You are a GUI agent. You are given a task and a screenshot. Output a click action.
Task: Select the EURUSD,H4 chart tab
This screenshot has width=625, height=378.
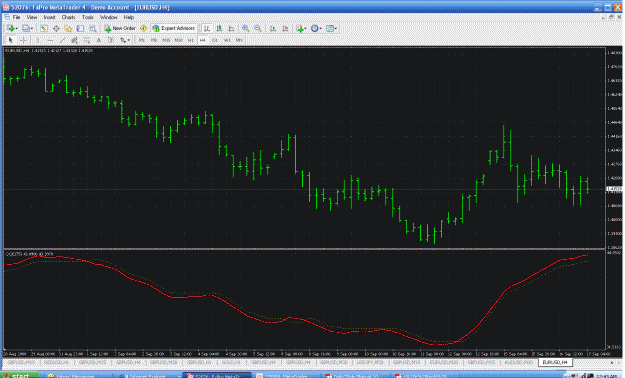click(555, 362)
